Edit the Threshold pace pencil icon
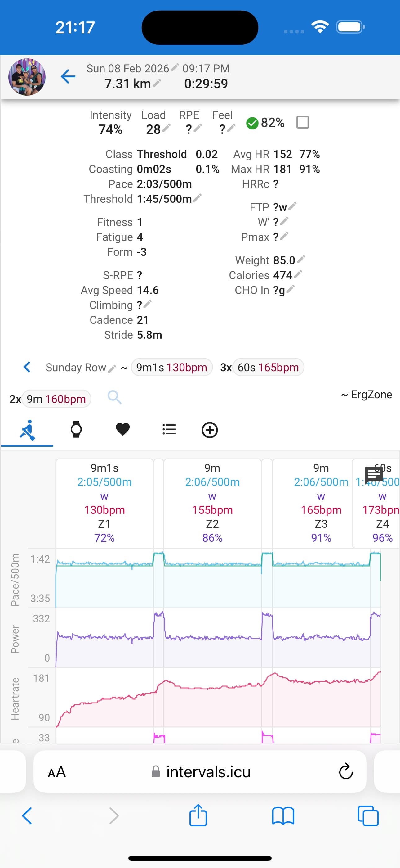This screenshot has width=400, height=868. coord(198,198)
